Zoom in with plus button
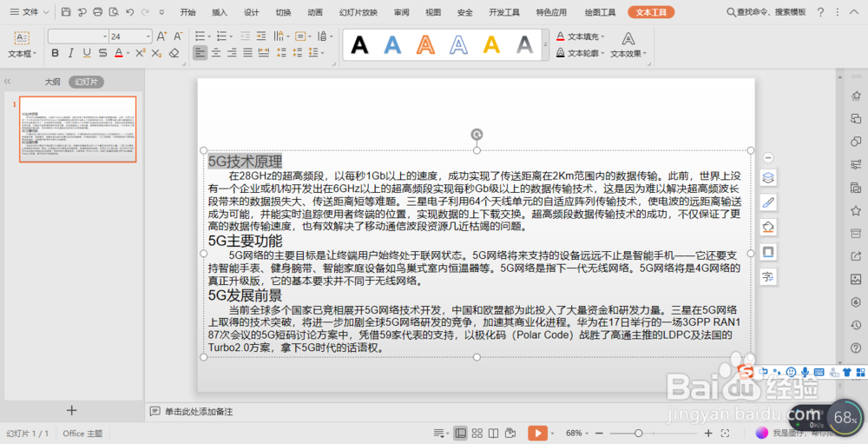868x444 pixels. click(x=708, y=433)
